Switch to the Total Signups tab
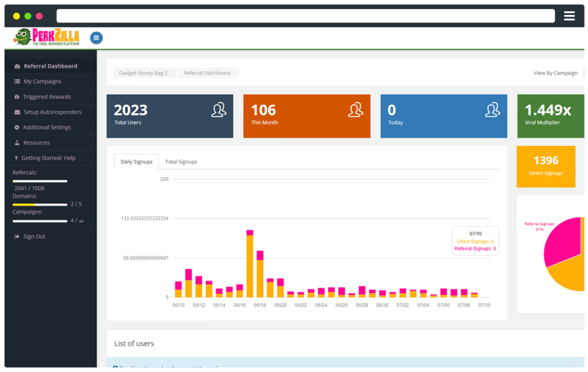 [x=181, y=162]
